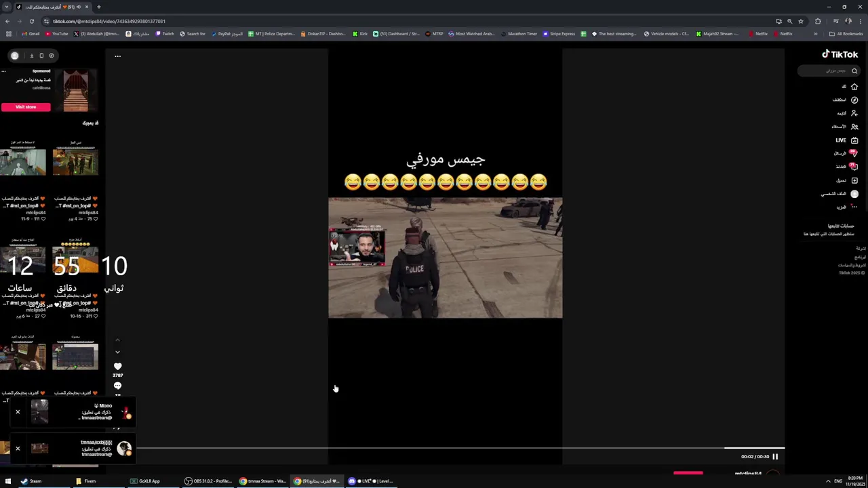Screen dimensions: 868x488
Task: Switch to tmnaa Stream Chrome window
Action: [262, 481]
